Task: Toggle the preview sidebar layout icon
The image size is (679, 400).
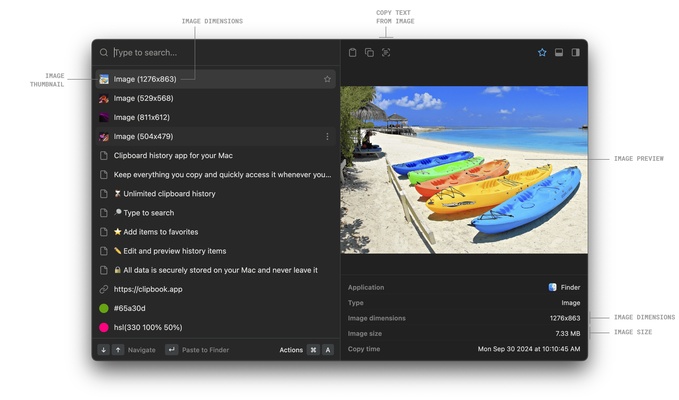Action: coord(576,52)
